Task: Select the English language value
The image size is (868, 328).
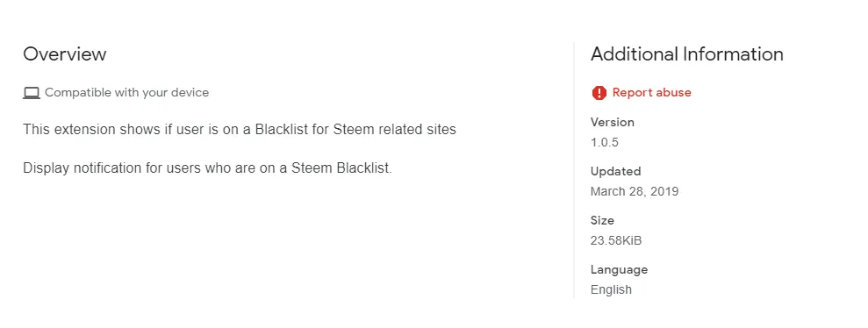Action: click(x=611, y=289)
